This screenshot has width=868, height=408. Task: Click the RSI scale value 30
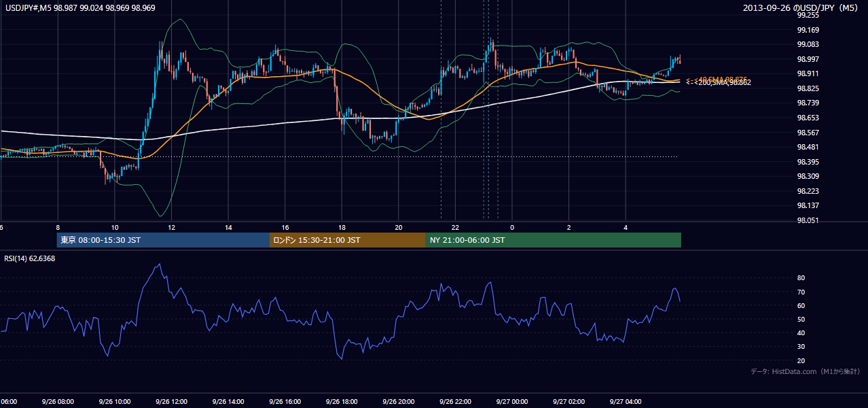click(x=801, y=347)
